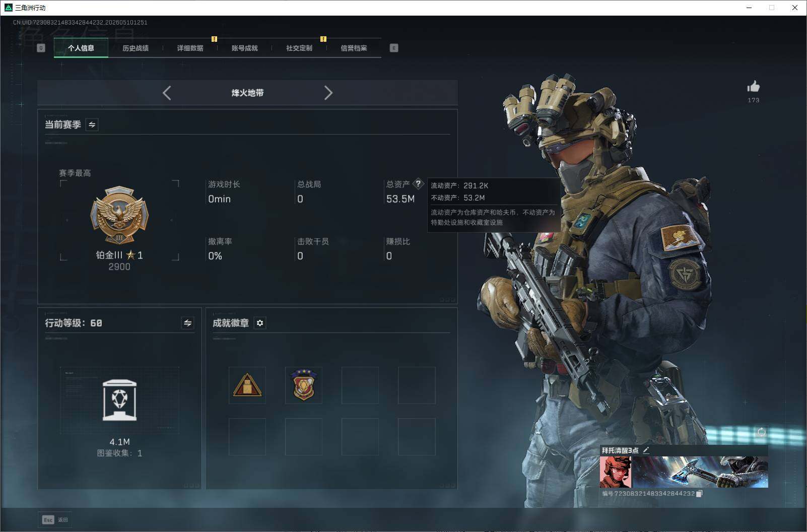Click the player nickname 拜托清醒3点
Viewport: 807px width, 532px height.
[x=620, y=450]
